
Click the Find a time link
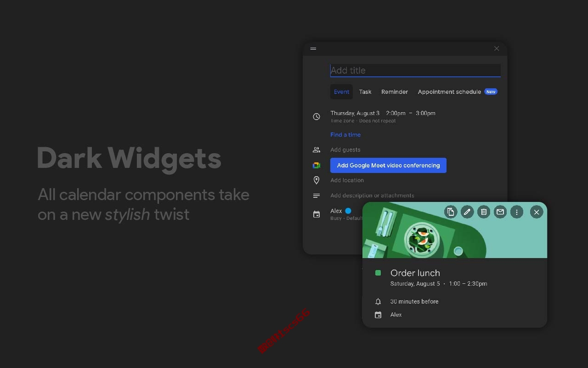pyautogui.click(x=345, y=135)
